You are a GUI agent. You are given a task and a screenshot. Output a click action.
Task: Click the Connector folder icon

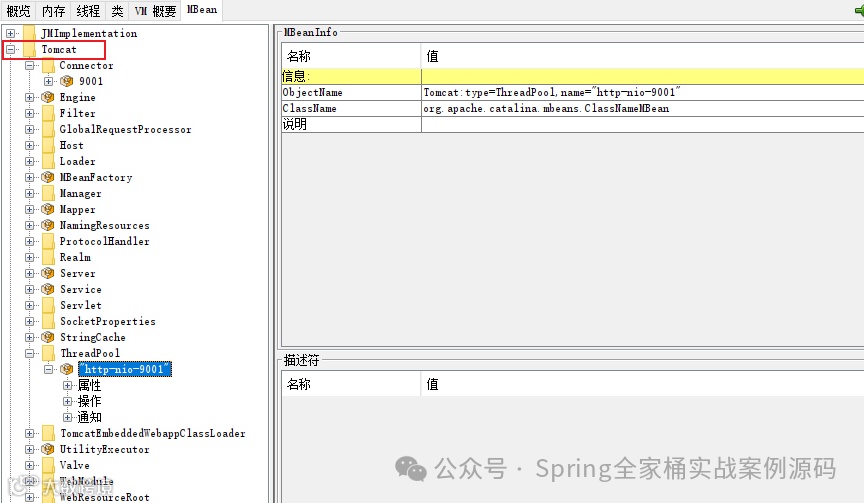click(x=48, y=66)
